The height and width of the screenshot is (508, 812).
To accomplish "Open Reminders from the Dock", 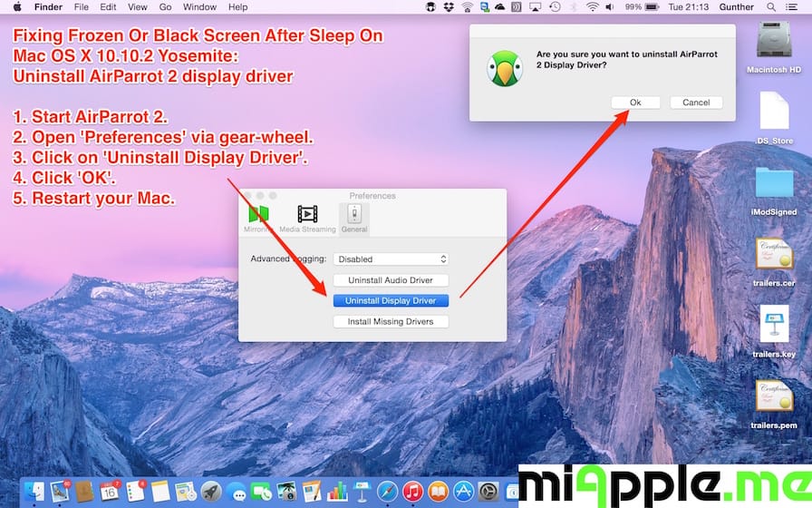I will pyautogui.click(x=136, y=491).
